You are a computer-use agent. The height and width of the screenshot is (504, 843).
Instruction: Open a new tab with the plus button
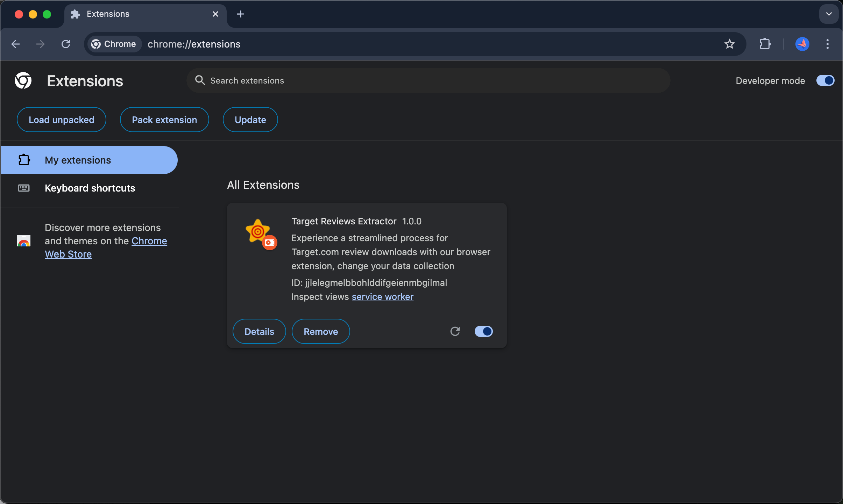pyautogui.click(x=241, y=14)
